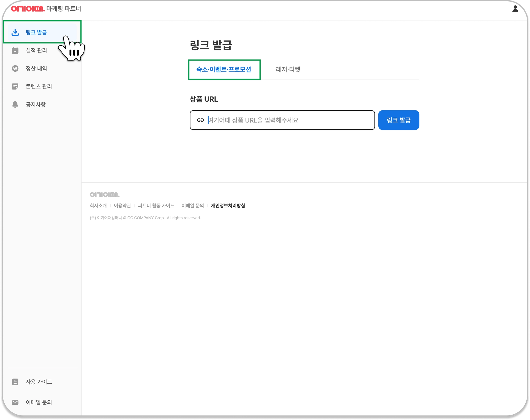This screenshot has width=530, height=420.
Task: Switch to the 레저·티켓 tab
Action: pyautogui.click(x=288, y=69)
